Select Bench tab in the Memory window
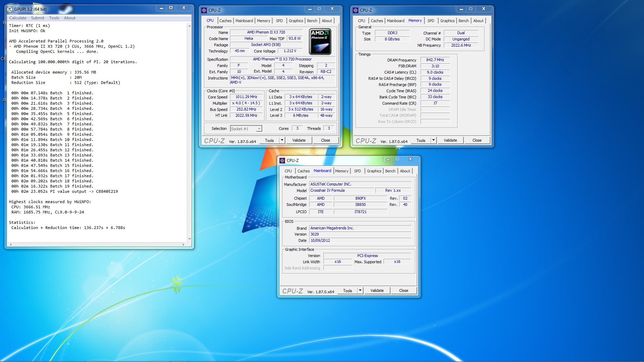The height and width of the screenshot is (362, 644). click(464, 21)
